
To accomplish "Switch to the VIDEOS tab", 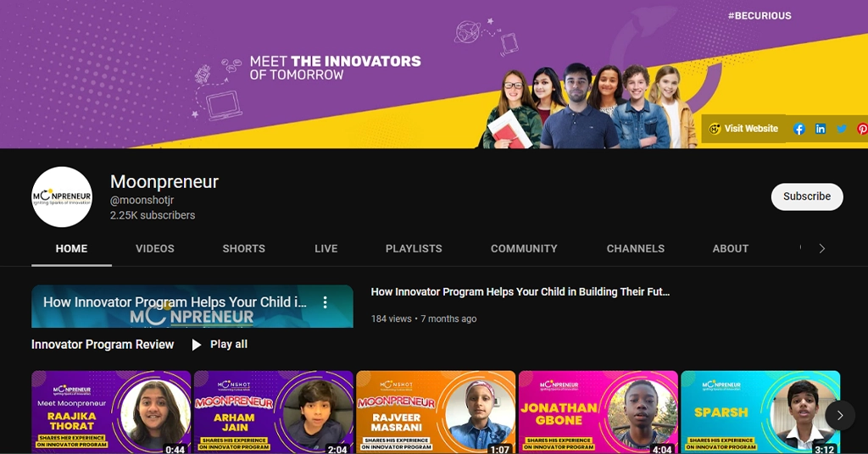I will 155,249.
